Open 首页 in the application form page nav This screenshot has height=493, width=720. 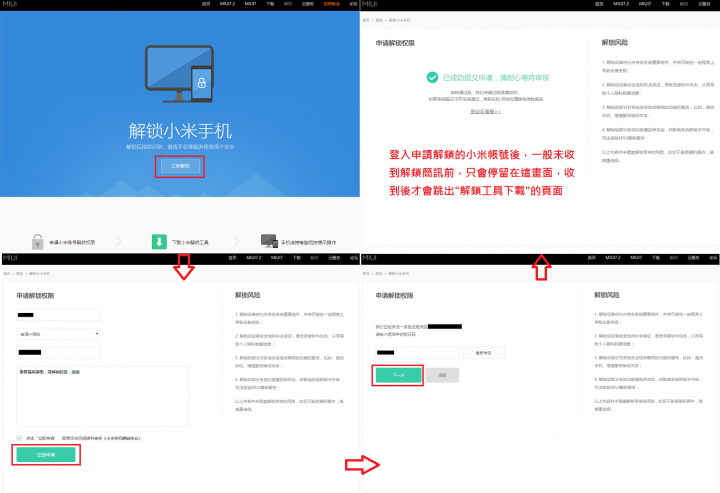click(232, 258)
